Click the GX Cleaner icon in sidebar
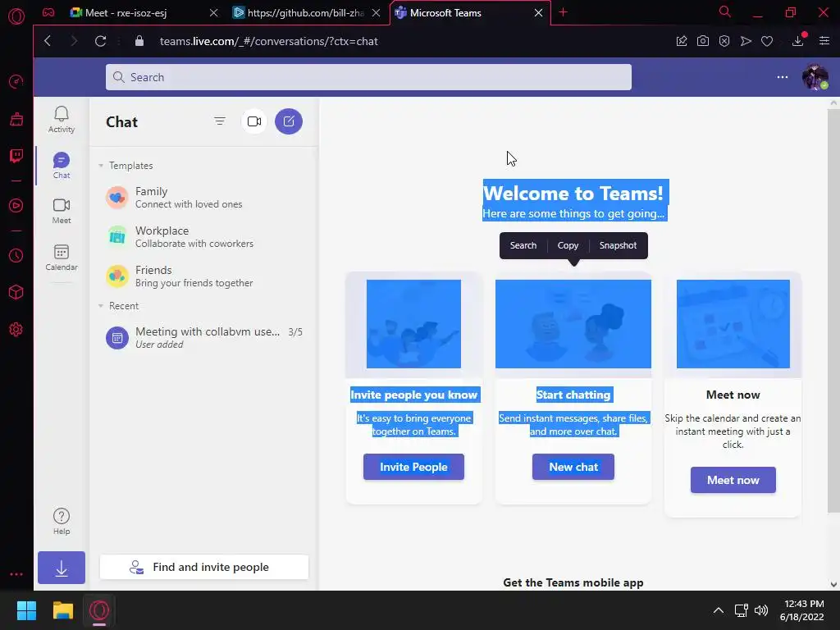This screenshot has width=840, height=630. tap(16, 119)
